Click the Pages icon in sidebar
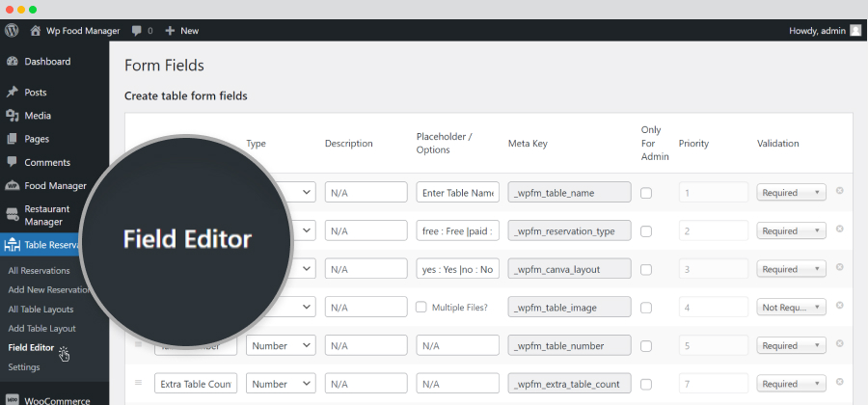This screenshot has width=868, height=405. pyautogui.click(x=13, y=139)
